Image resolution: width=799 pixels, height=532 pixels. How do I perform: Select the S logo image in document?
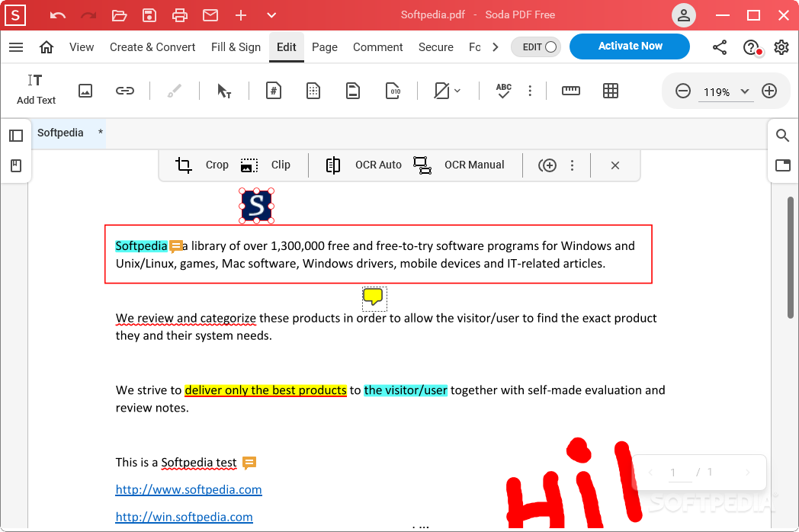coord(256,206)
